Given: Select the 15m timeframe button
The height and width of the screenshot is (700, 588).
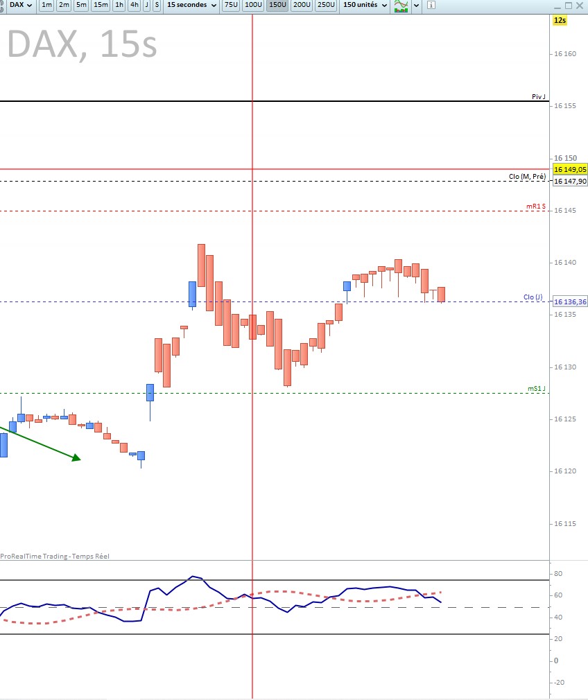Looking at the screenshot, I should click(x=101, y=5).
